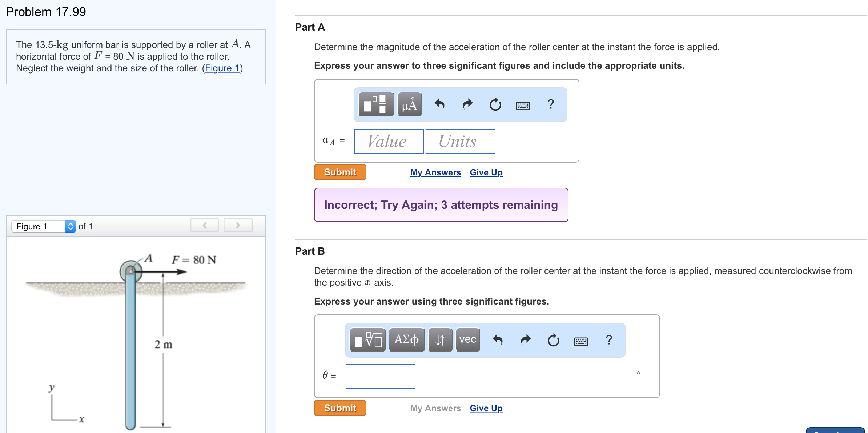Click the next figure arrow button

coord(237,225)
